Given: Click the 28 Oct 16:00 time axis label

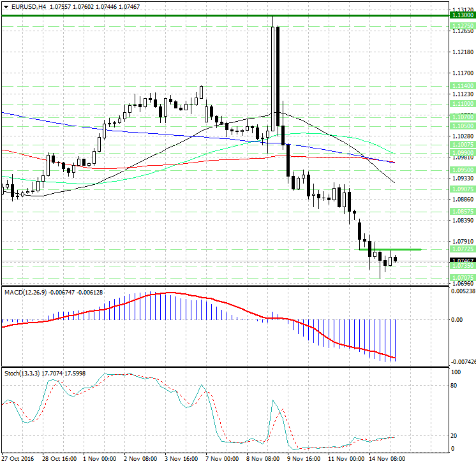Looking at the screenshot, I should 59,458.
